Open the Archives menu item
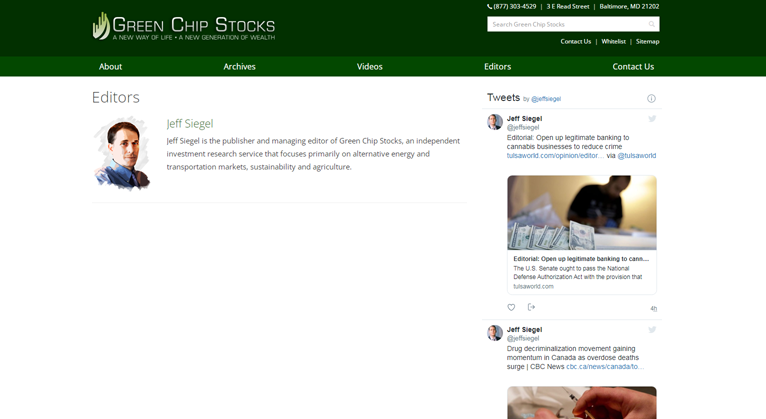The image size is (766, 419). [x=239, y=66]
